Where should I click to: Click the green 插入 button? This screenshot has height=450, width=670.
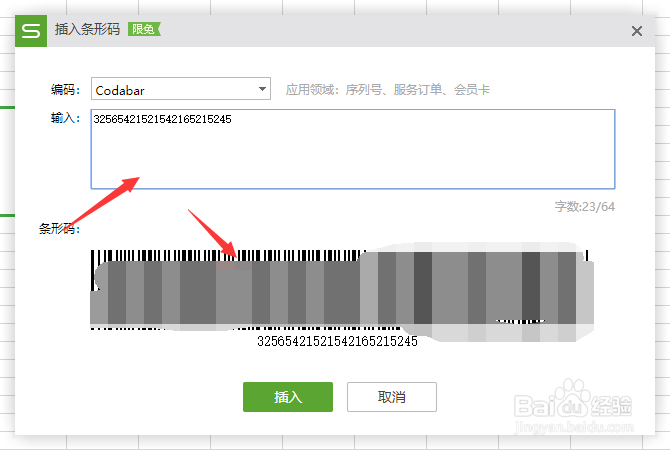[x=288, y=397]
